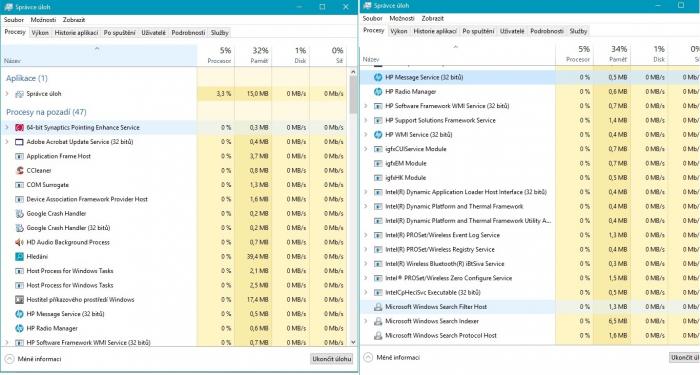Expand the Adobe Acrobat Update Service row
Screen dimensions: 700x375
point(7,142)
